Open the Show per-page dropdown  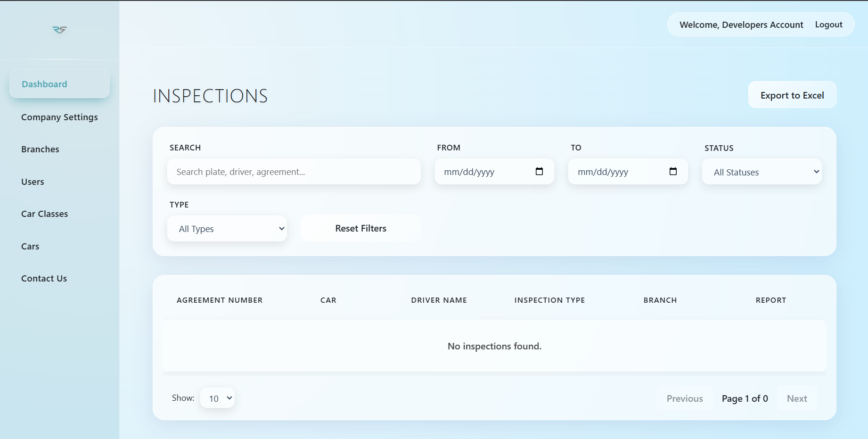click(x=217, y=398)
